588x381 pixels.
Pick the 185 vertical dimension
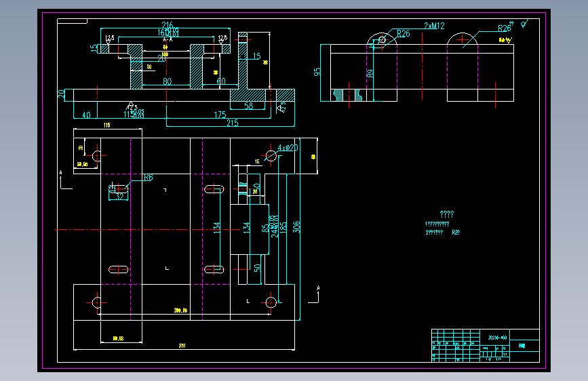(283, 227)
